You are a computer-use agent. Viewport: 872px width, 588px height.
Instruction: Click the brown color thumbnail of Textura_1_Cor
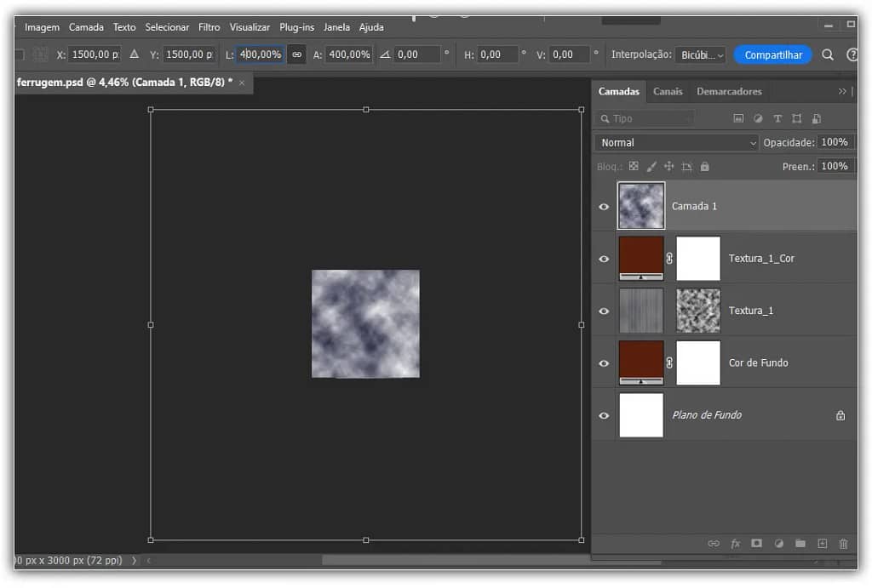[x=641, y=259]
